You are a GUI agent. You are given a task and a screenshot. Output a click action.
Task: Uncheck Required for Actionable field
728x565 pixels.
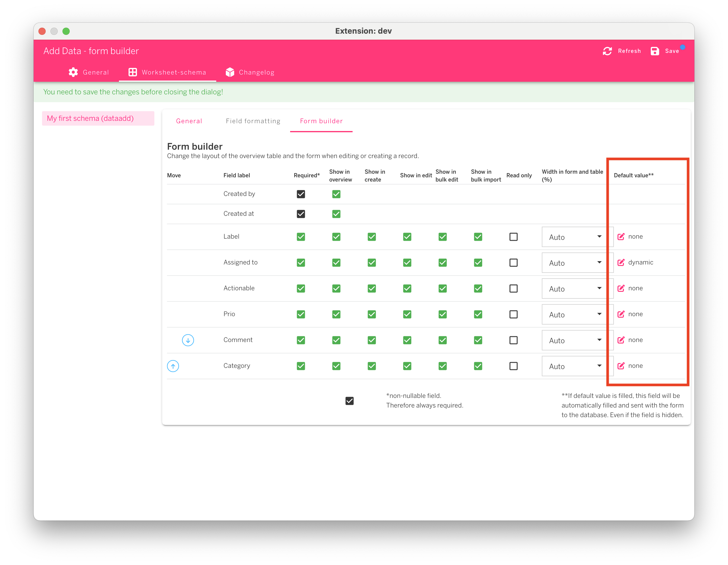coord(301,289)
